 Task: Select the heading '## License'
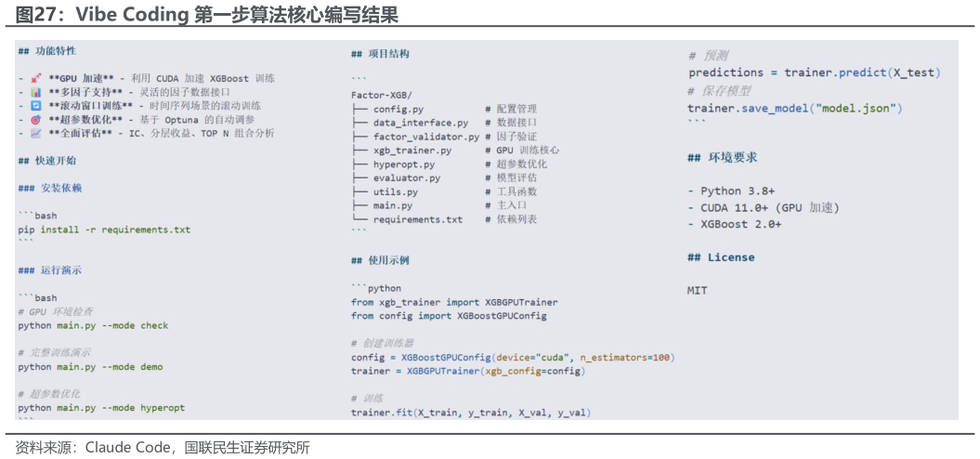pos(721,257)
